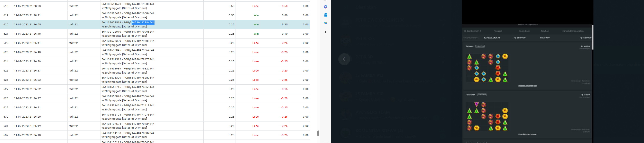644x143 pixels.
Task: Click the 0.10 amount in row 621
Action: (285, 34)
